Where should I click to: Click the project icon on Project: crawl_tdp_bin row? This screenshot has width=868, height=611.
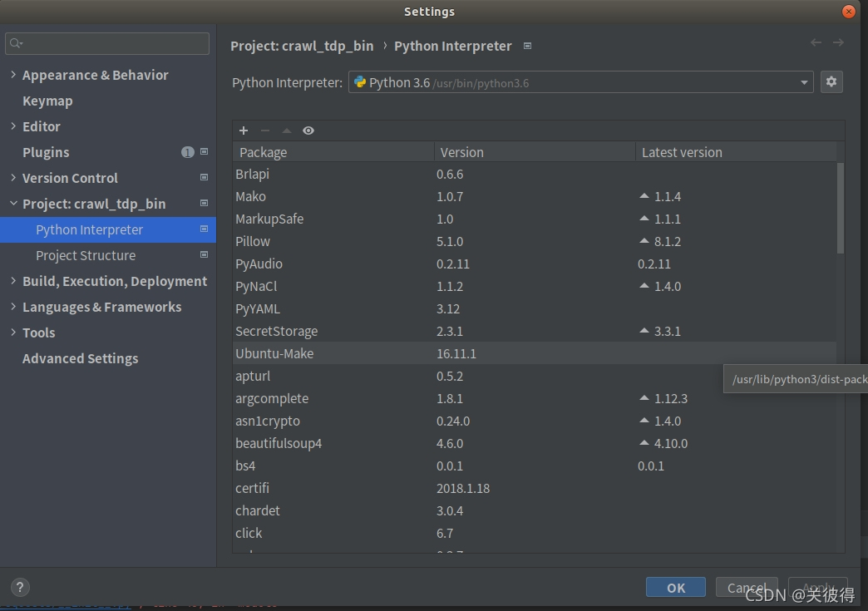click(205, 203)
